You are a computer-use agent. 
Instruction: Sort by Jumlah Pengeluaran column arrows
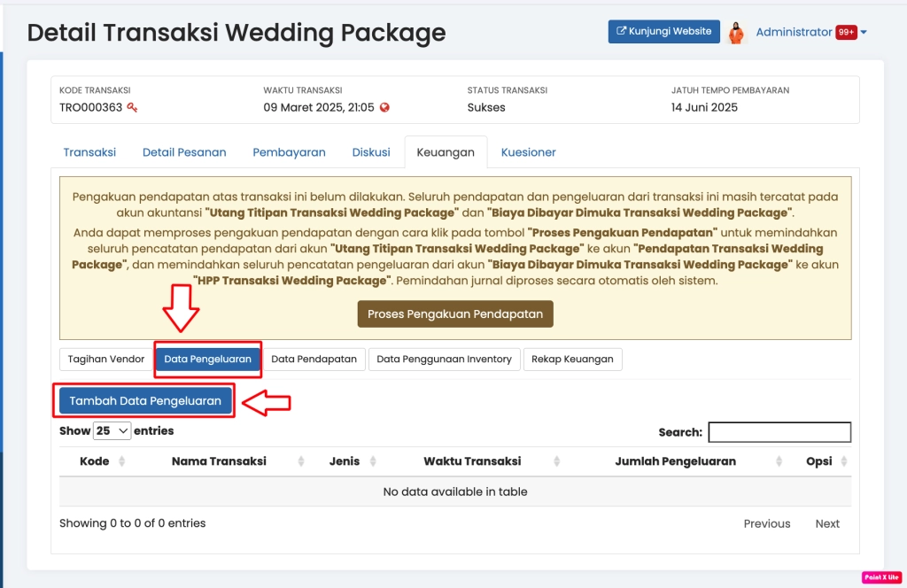[x=779, y=461]
